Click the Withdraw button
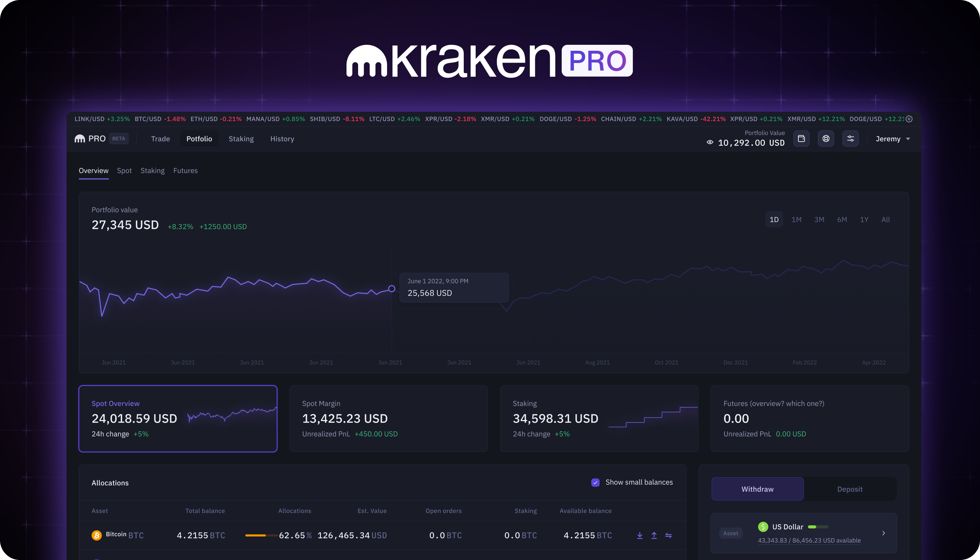The height and width of the screenshot is (560, 980). click(757, 489)
